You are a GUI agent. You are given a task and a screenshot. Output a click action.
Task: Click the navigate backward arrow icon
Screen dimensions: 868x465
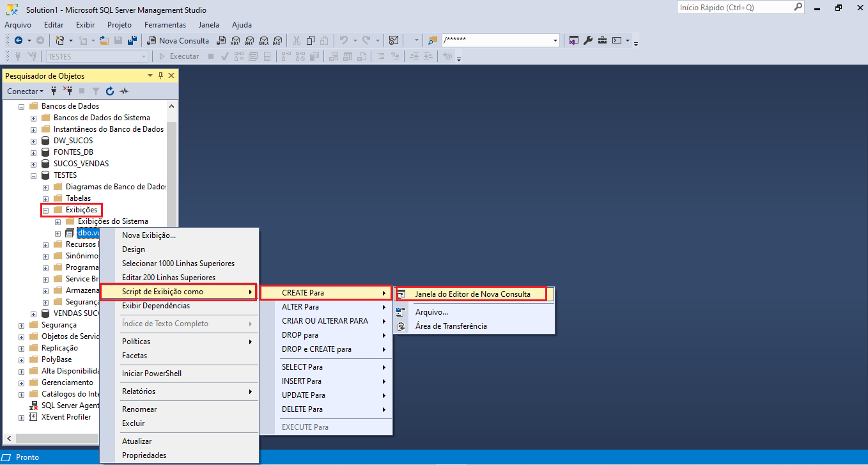coord(19,40)
